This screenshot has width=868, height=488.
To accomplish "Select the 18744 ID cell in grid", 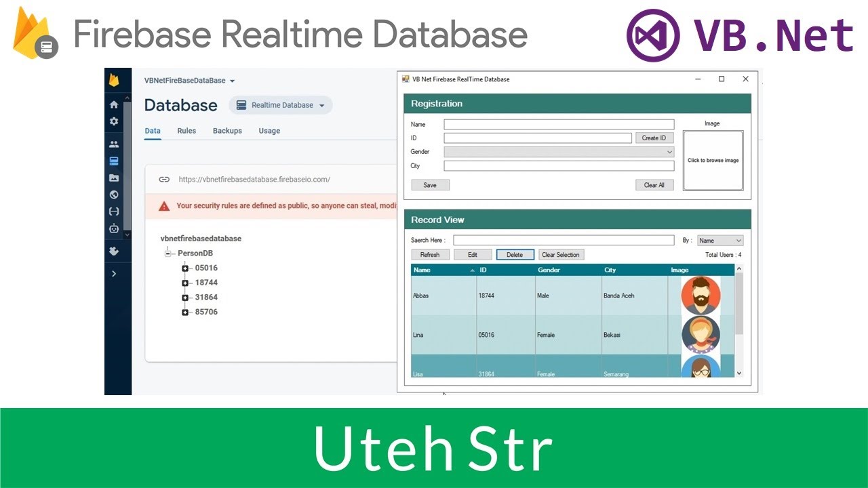I will 506,296.
